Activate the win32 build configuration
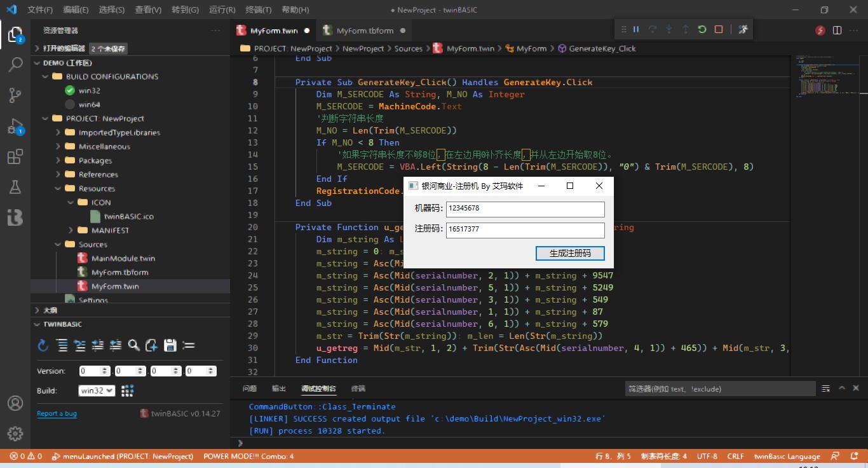868x468 pixels. click(89, 90)
